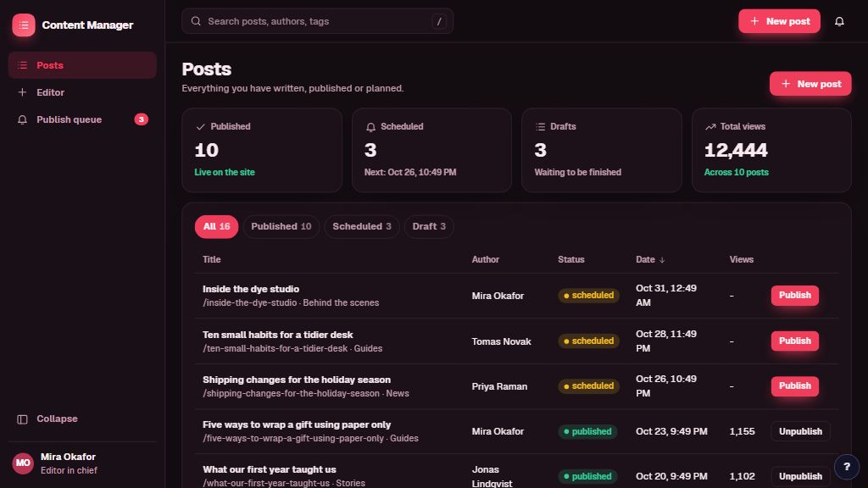The height and width of the screenshot is (488, 868).
Task: Collapse the sidebar
Action: point(82,419)
